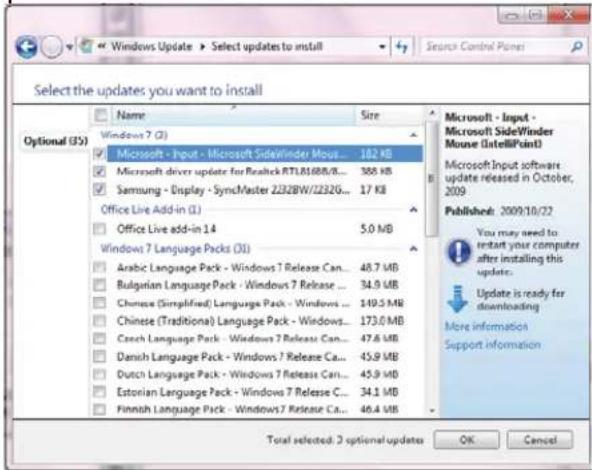
Task: Click the Windows Update breadcrumb
Action: point(151,46)
